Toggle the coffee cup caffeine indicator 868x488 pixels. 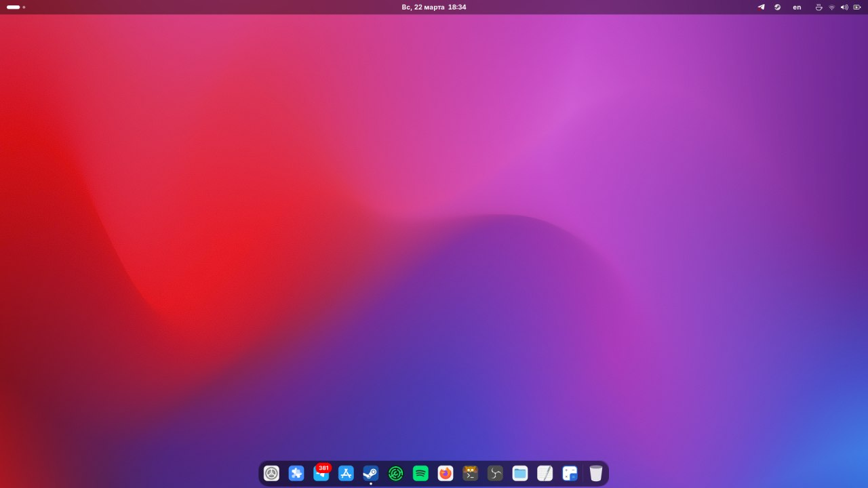click(x=818, y=7)
